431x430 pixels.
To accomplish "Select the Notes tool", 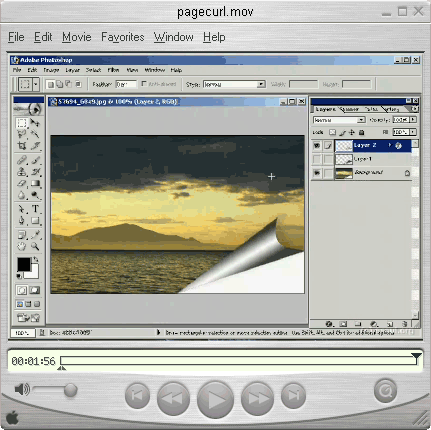I will (x=22, y=235).
